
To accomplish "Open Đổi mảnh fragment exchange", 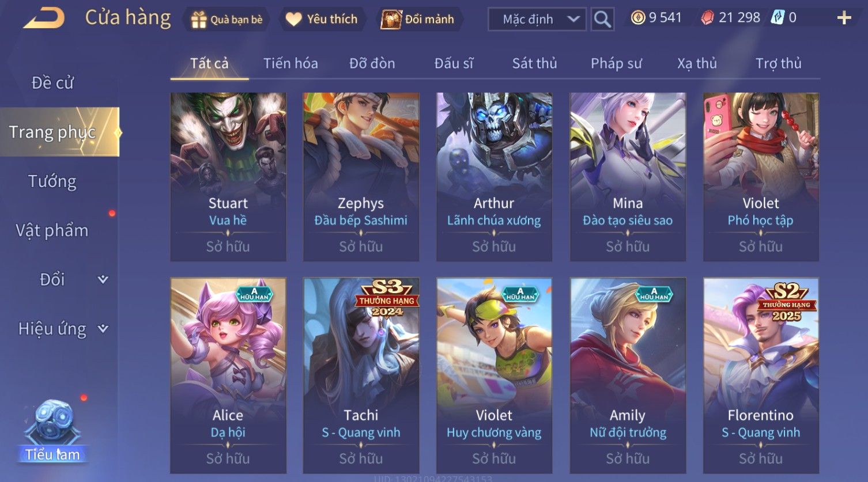I will [417, 19].
